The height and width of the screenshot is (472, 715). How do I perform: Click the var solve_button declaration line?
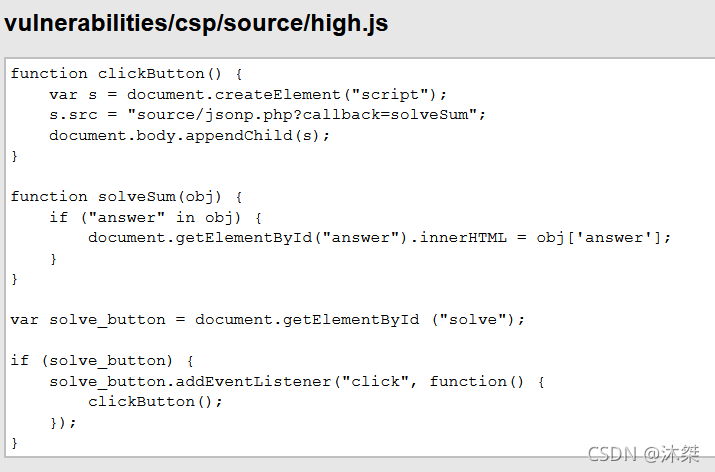tap(268, 320)
